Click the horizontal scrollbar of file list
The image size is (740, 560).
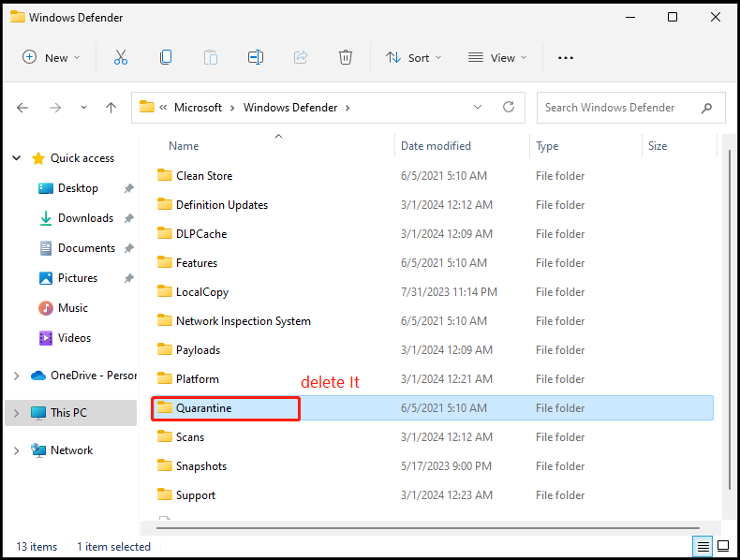pyautogui.click(x=427, y=528)
